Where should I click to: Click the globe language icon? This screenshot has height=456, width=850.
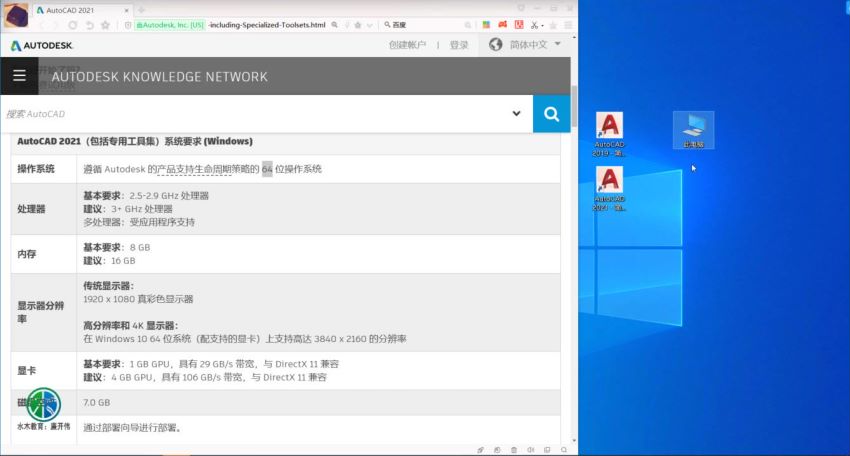coord(495,44)
